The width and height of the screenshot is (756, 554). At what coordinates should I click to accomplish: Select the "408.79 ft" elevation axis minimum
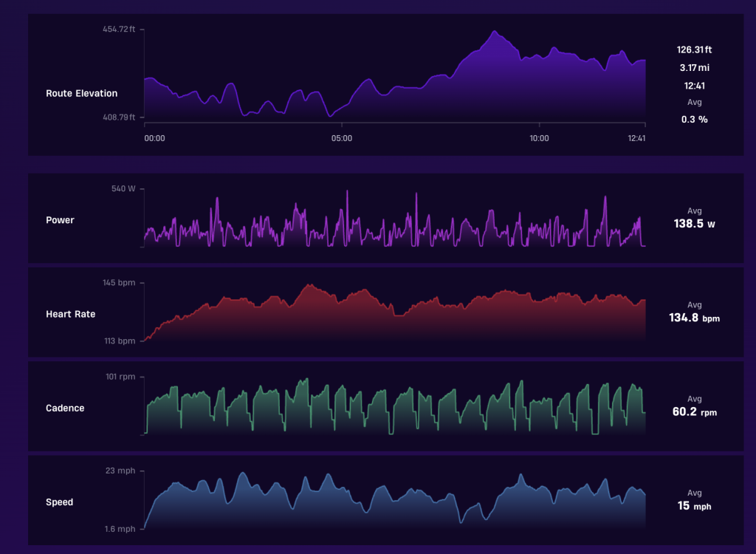pyautogui.click(x=119, y=117)
